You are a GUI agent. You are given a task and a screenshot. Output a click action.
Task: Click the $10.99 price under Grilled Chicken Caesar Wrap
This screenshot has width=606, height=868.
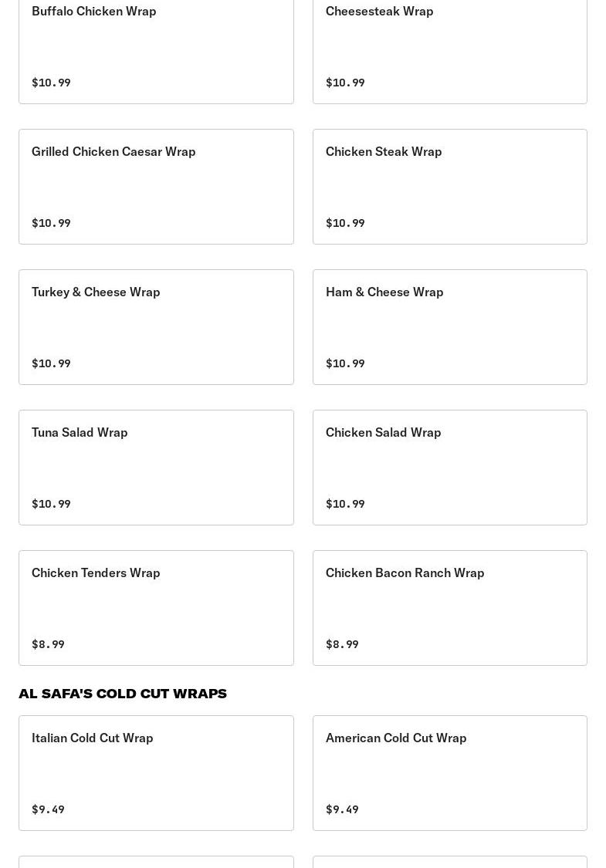click(51, 223)
